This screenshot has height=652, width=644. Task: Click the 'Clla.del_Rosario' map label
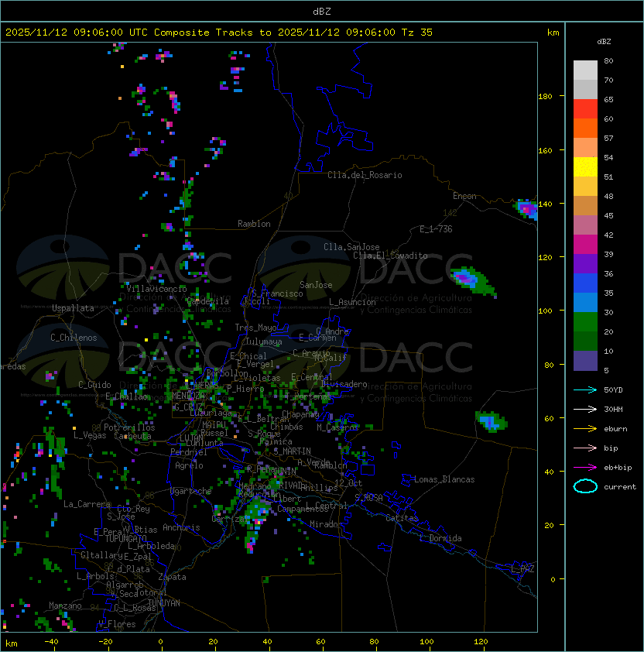click(365, 175)
